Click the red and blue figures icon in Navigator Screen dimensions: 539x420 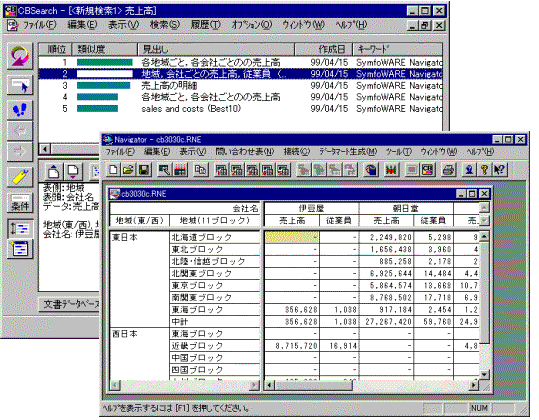tap(391, 170)
